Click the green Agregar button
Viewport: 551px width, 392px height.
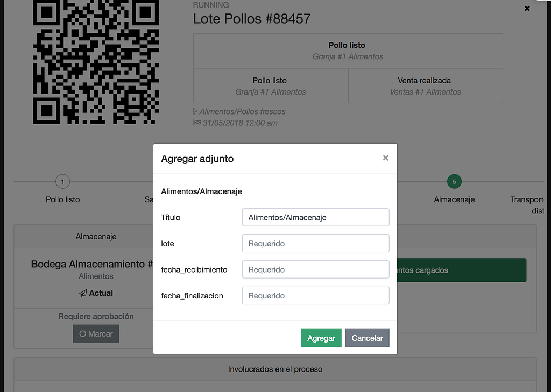(321, 338)
